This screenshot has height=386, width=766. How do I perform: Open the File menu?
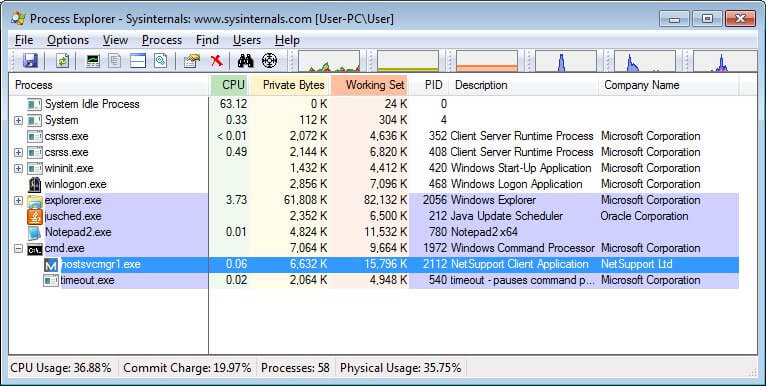(x=24, y=40)
